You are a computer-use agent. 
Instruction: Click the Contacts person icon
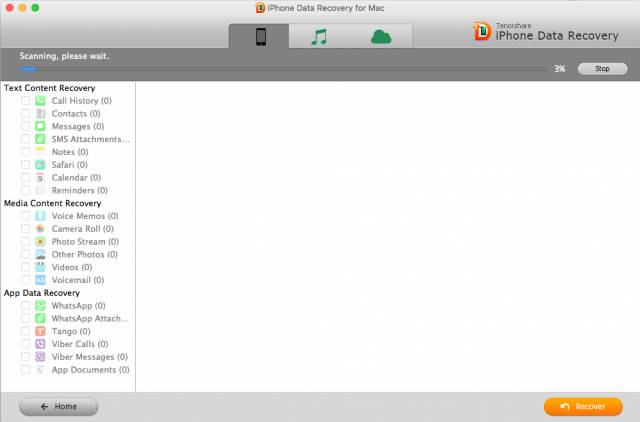coord(40,113)
